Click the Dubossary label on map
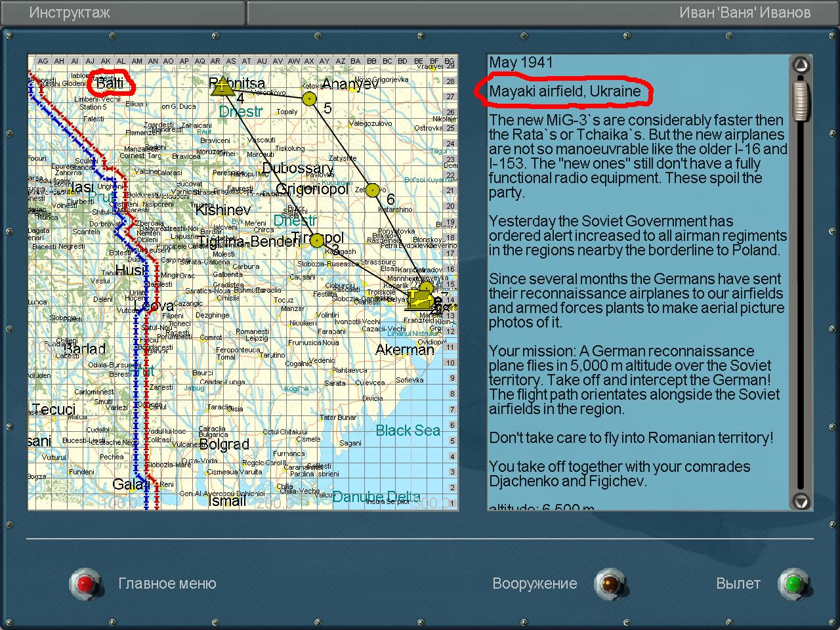Image resolution: width=840 pixels, height=630 pixels. pos(298,168)
